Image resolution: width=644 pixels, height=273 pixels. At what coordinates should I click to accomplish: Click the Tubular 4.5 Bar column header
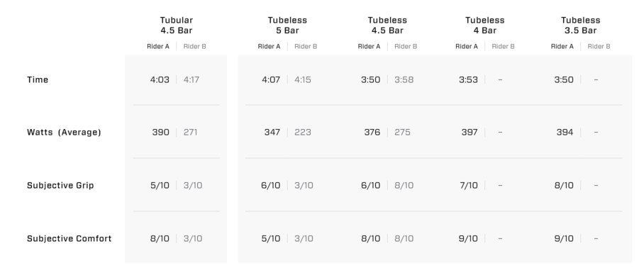point(176,25)
